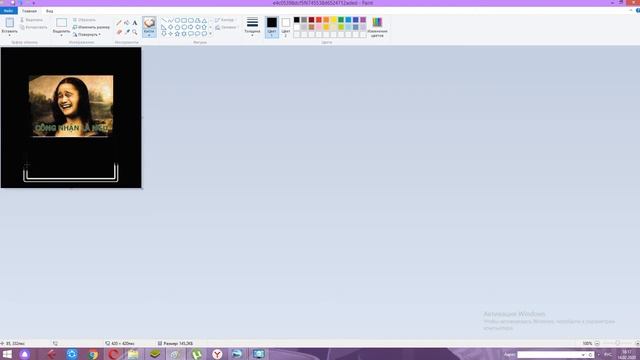Choose the rectangle shape

point(184,20)
